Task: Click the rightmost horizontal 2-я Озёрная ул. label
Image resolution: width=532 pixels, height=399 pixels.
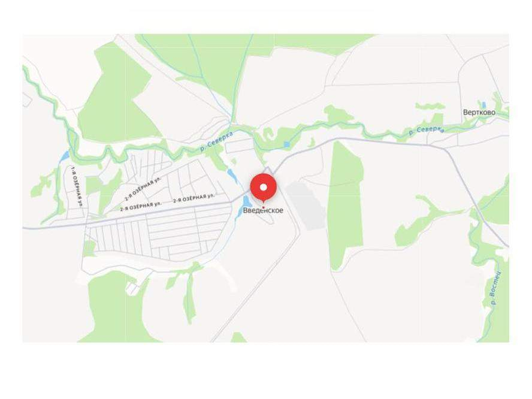Action: click(194, 198)
